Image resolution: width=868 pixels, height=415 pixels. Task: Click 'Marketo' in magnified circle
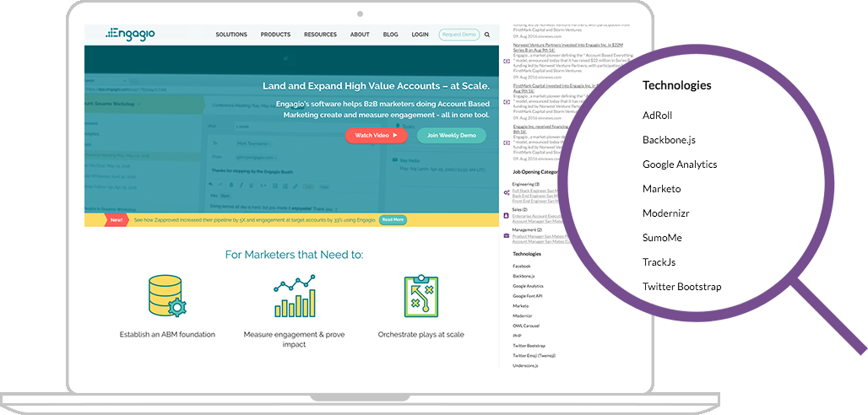(661, 189)
